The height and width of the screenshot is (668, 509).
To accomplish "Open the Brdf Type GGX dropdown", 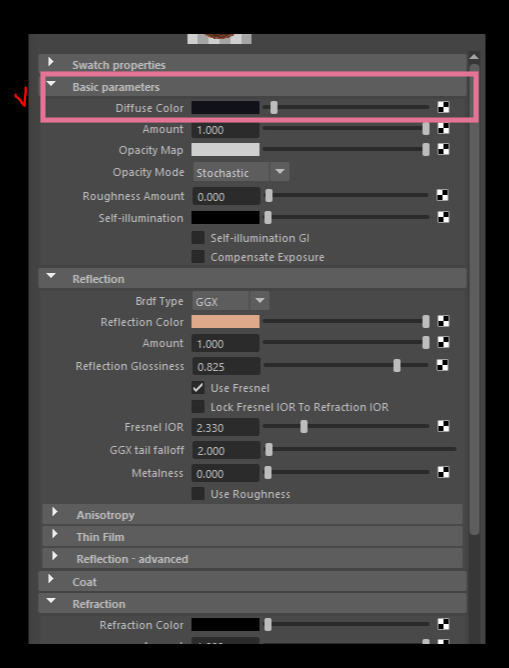I will click(x=230, y=301).
